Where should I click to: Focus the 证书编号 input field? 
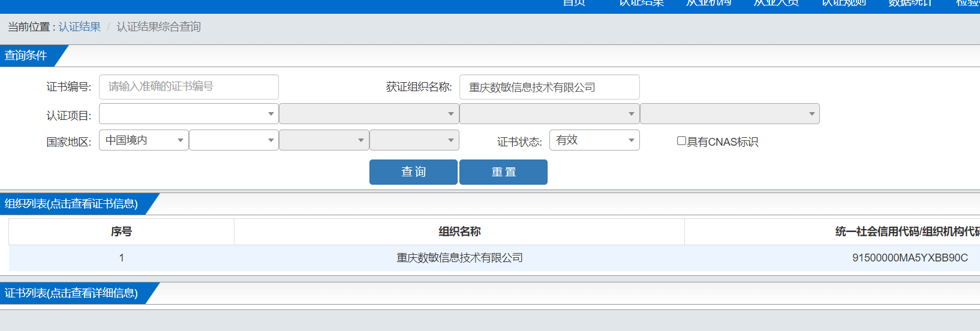click(x=189, y=87)
